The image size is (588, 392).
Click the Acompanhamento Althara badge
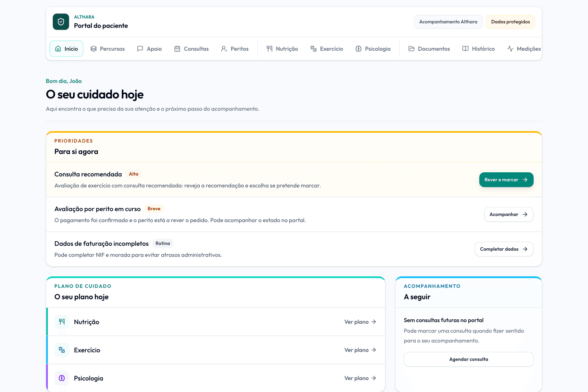point(448,22)
